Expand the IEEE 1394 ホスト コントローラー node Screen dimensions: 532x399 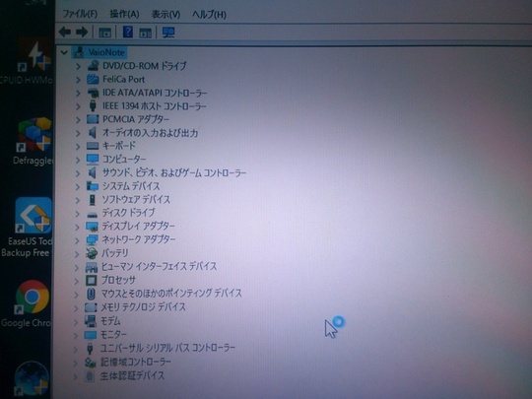point(78,106)
